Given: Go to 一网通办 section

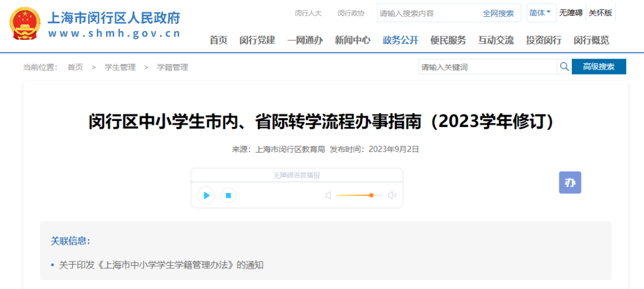Looking at the screenshot, I should click(305, 41).
